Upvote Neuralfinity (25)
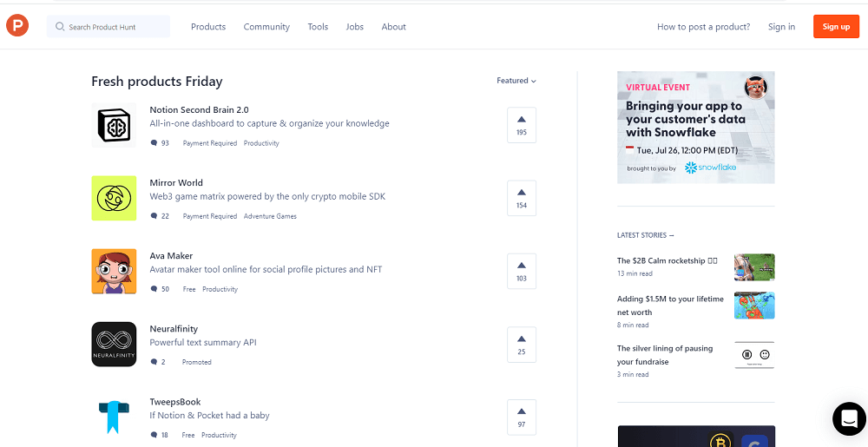Screen dimensions: 868x447 pyautogui.click(x=522, y=344)
